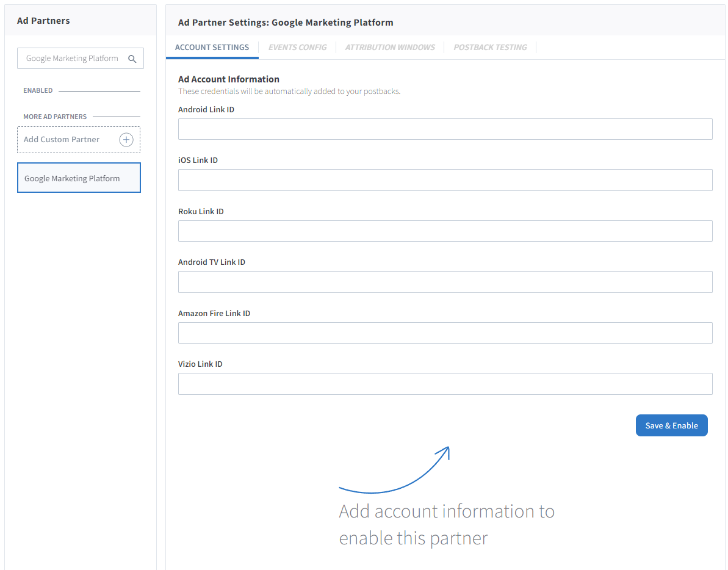Focus the Ad Partners search field
Viewport: 728px width, 570px height.
[x=81, y=59]
